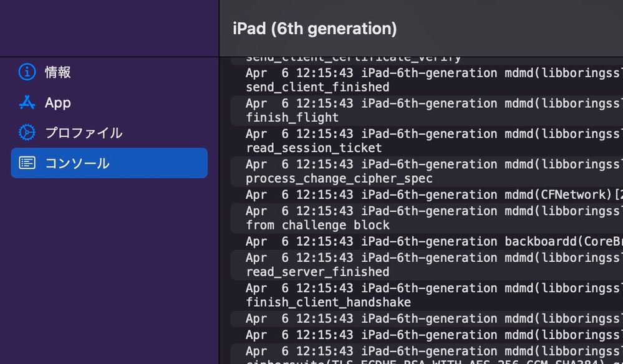Screen dimensions: 623x364
Task: Select the mdmd(CFNetwork) log row
Action: pos(427,194)
